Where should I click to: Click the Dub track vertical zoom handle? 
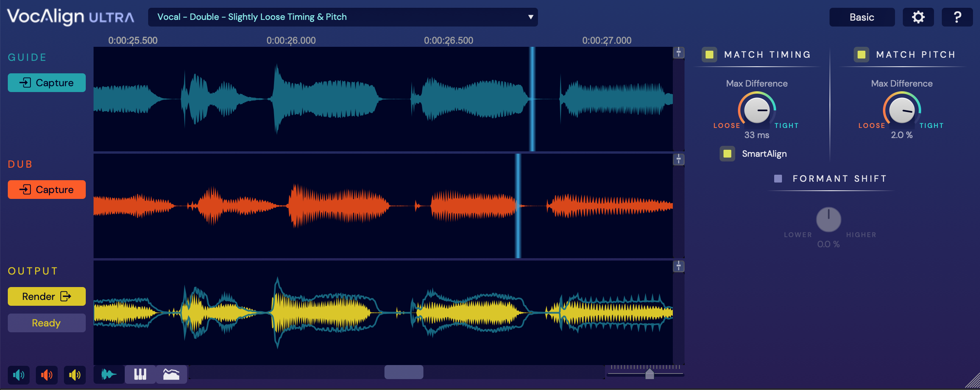pyautogui.click(x=679, y=160)
